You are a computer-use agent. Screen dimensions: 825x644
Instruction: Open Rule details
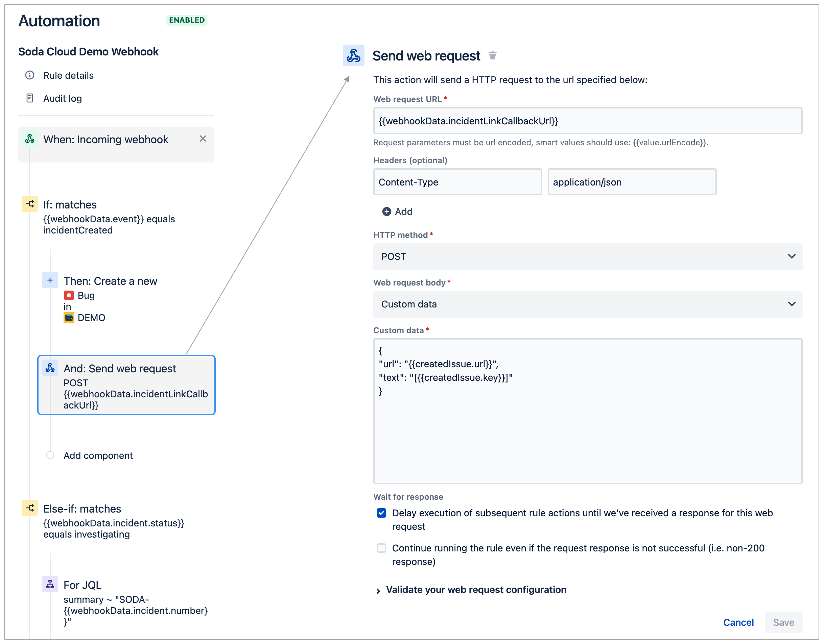(x=68, y=75)
